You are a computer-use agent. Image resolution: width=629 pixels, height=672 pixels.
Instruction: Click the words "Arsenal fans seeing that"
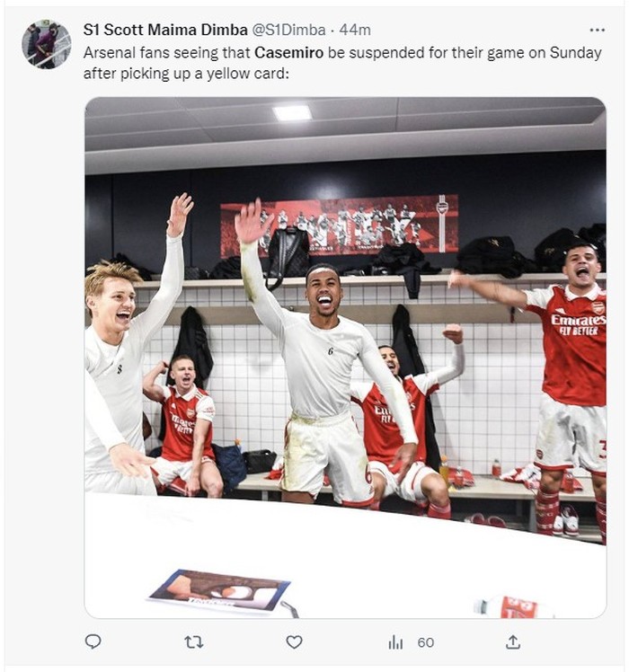point(166,52)
